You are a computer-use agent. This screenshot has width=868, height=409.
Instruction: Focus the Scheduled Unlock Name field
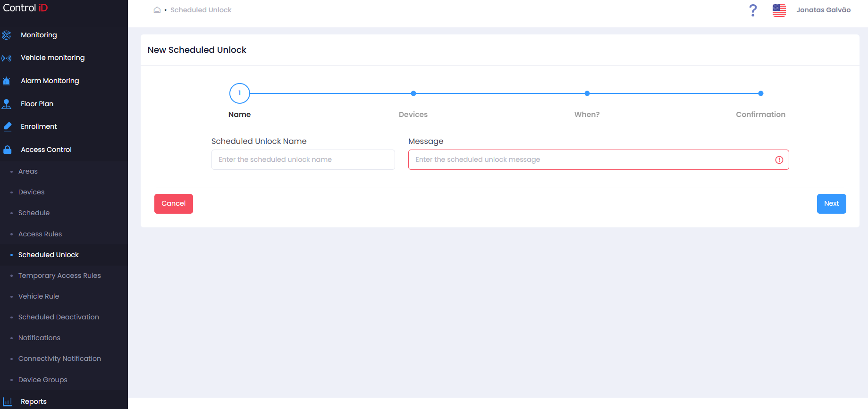(303, 160)
